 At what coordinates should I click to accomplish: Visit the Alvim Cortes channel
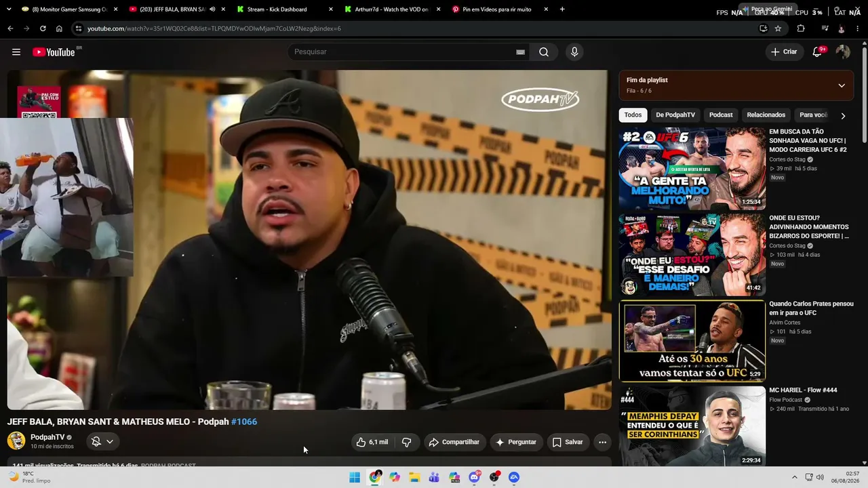pyautogui.click(x=785, y=323)
